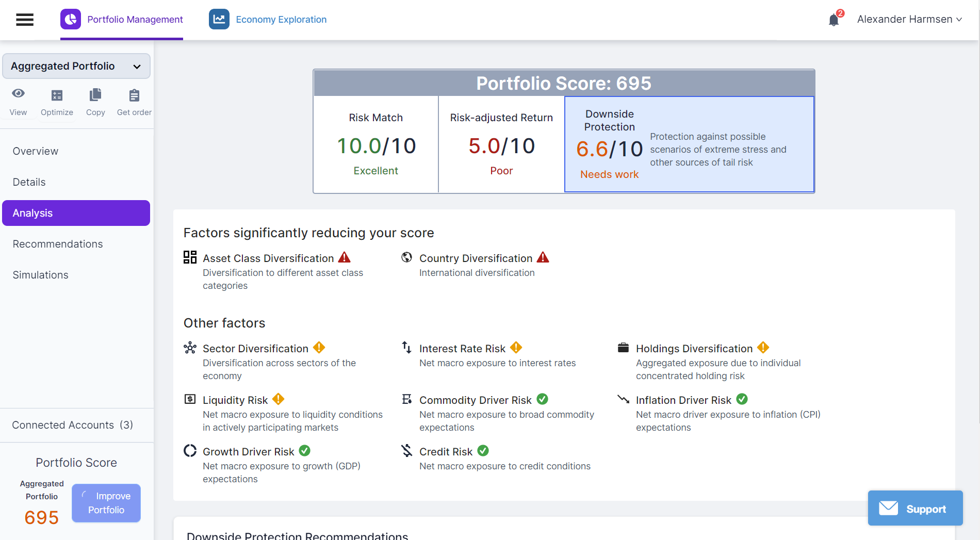
Task: Click the Support button
Action: point(915,509)
